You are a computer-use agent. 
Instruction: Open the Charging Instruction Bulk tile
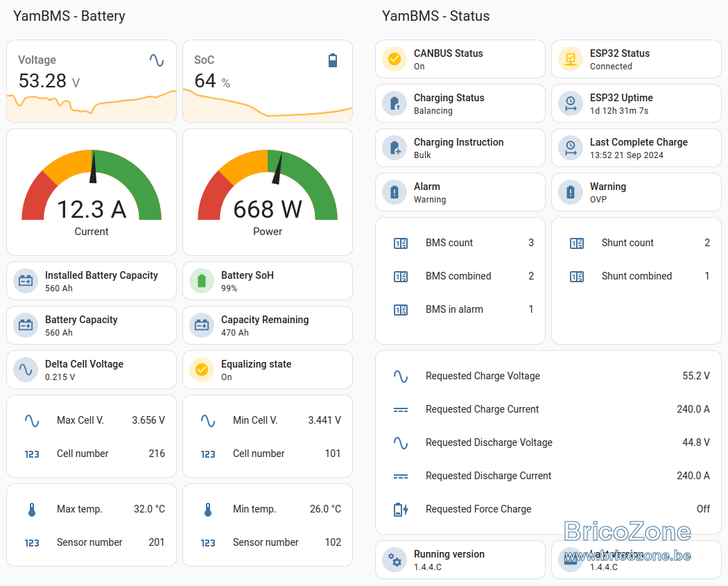click(x=460, y=148)
